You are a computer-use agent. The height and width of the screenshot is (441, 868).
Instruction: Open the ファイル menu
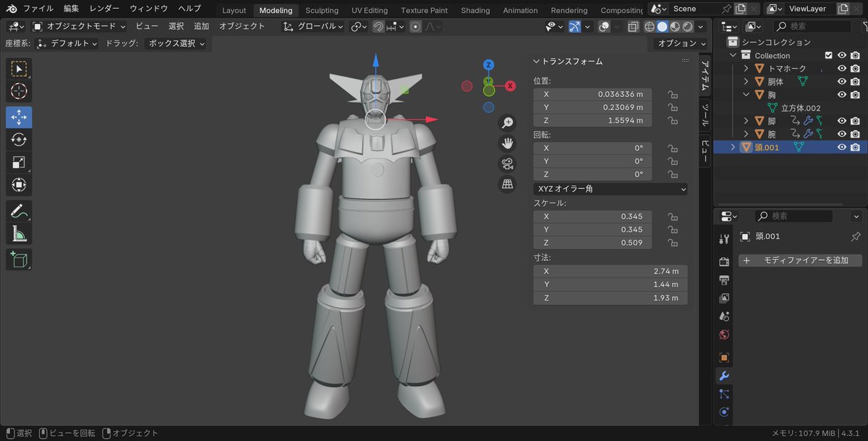[38, 9]
